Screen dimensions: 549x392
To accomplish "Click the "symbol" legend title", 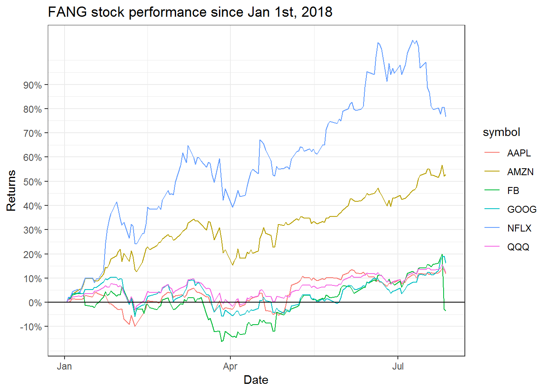I will coord(501,132).
